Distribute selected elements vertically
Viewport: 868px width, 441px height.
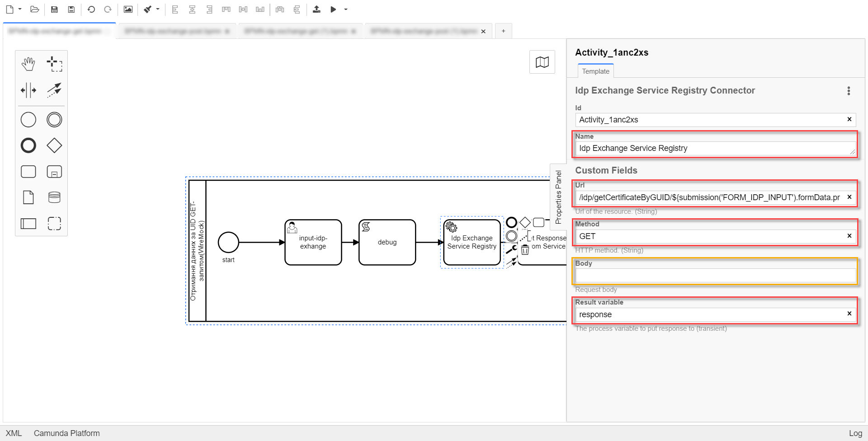coord(297,9)
